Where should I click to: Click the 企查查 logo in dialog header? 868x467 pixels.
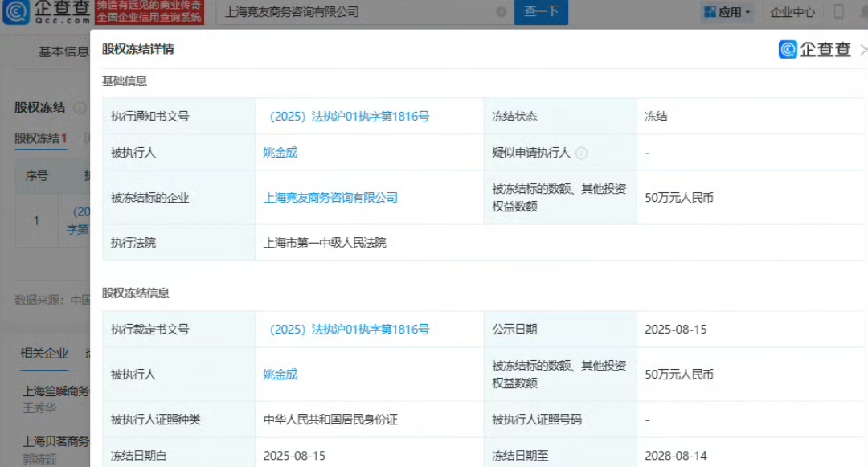click(x=814, y=49)
